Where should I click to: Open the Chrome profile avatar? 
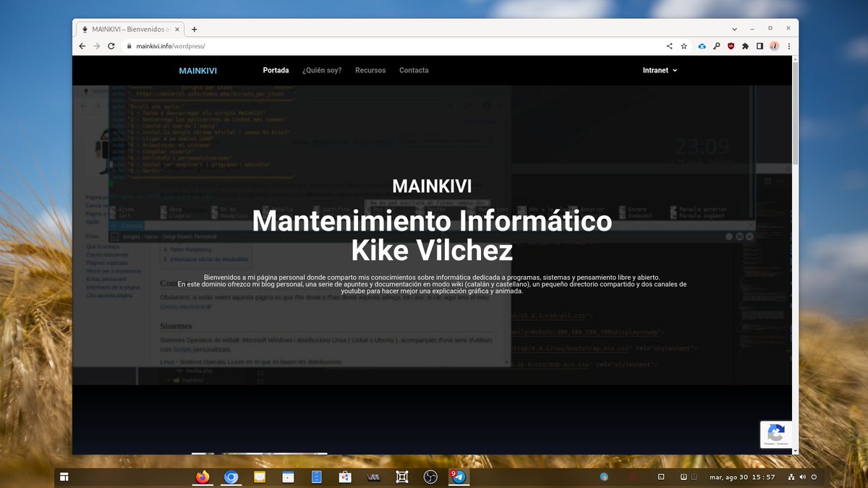coord(774,46)
